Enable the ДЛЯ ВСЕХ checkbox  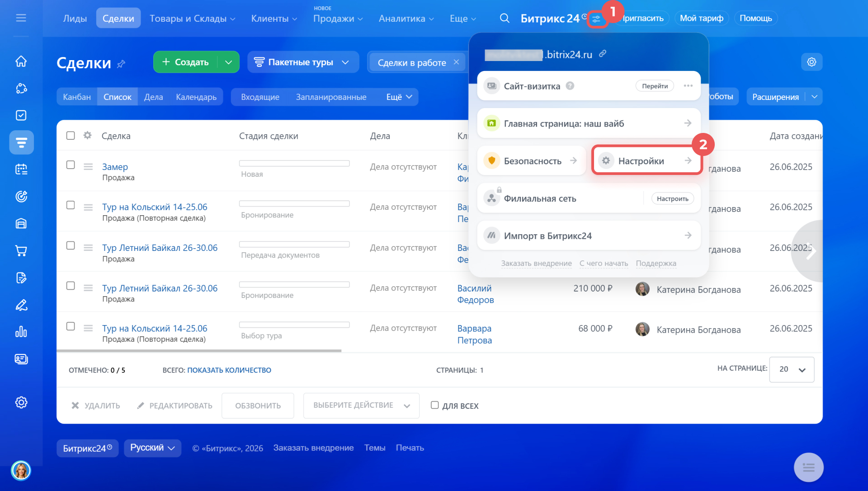point(434,405)
